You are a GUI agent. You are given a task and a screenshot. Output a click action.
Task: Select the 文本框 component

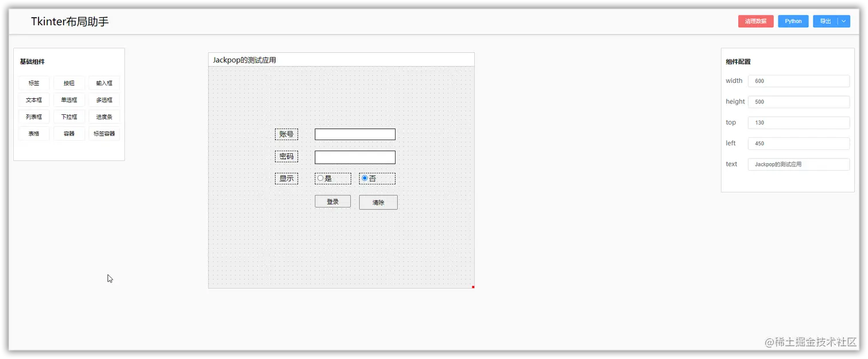pos(34,100)
